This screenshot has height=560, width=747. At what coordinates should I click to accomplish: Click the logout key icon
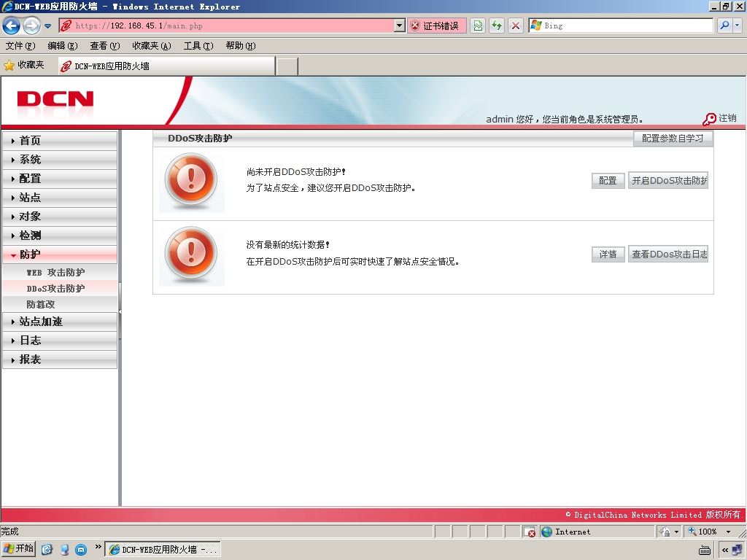[x=709, y=119]
